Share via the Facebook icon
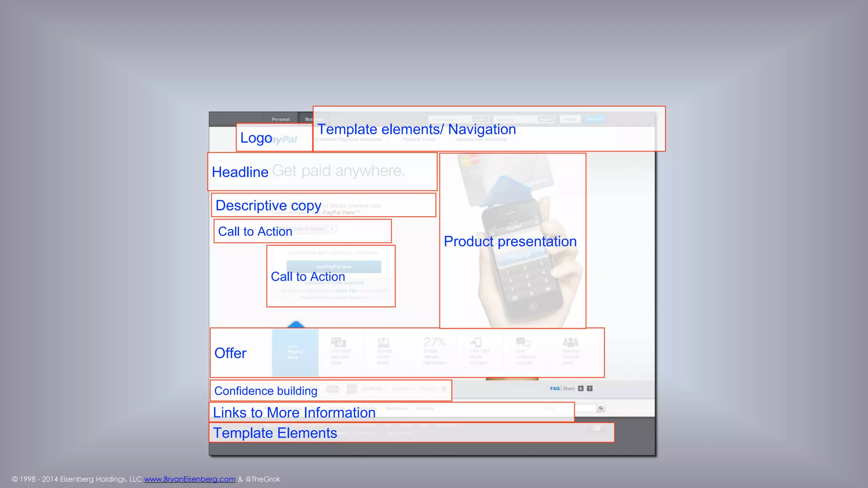The image size is (868, 488). (590, 388)
